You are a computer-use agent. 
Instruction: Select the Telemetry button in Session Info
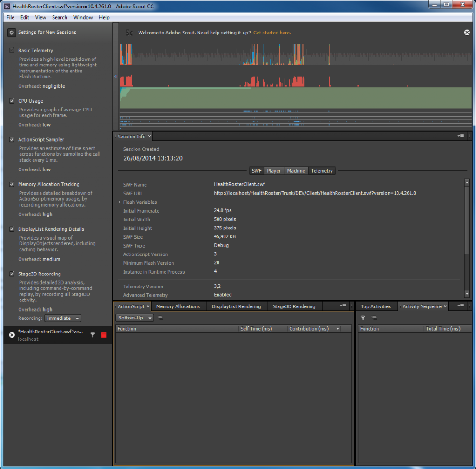point(322,171)
